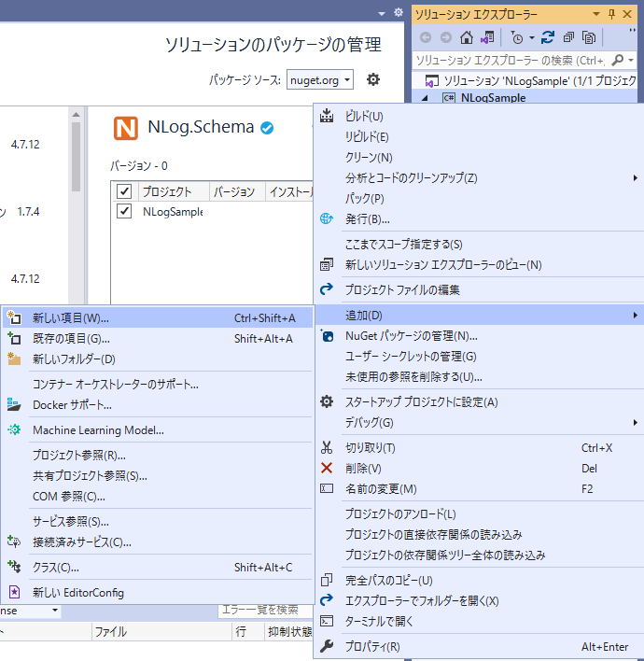
Task: Click the red X icon for 削除(V)
Action: click(327, 468)
